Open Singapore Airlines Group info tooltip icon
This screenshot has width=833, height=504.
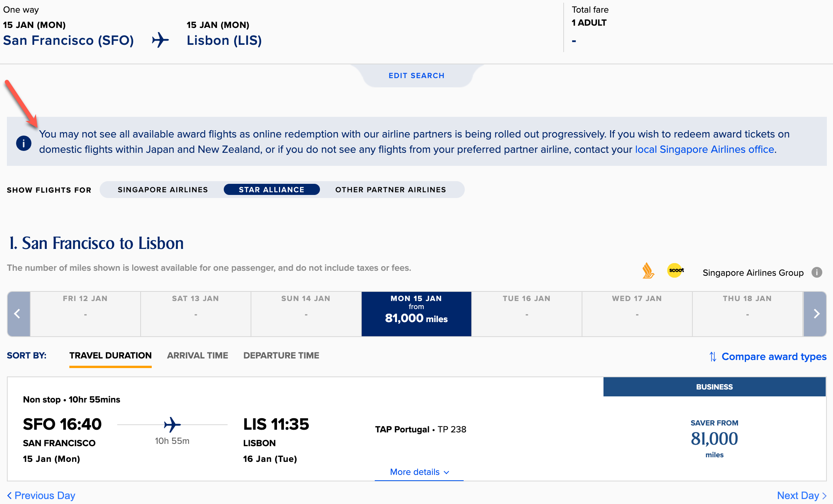[x=817, y=272]
